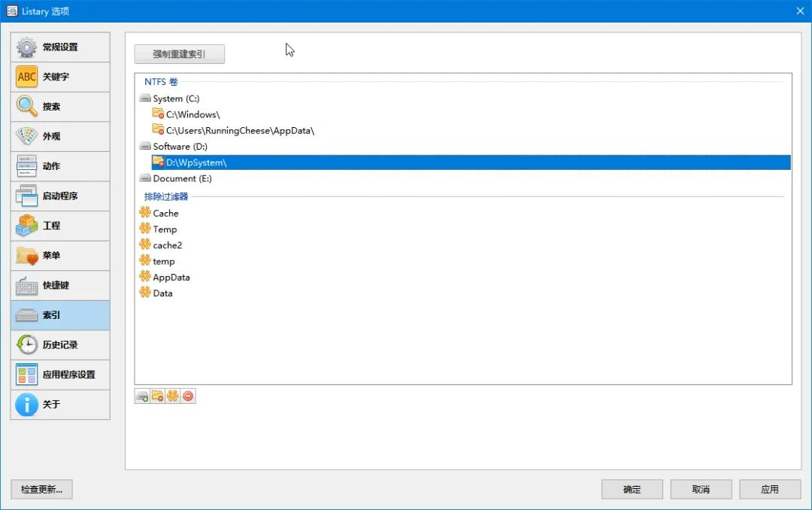Click the add exclusion filter toolbar icon

coord(172,396)
